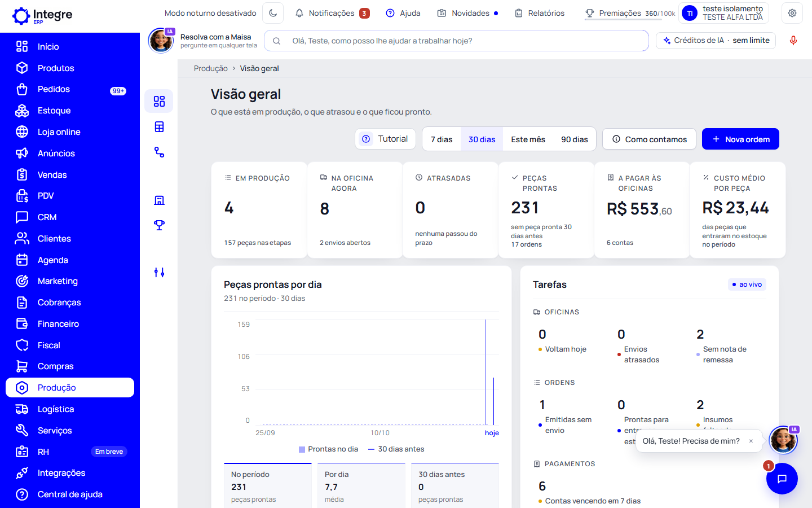Open Pedidos in sidebar

70,89
